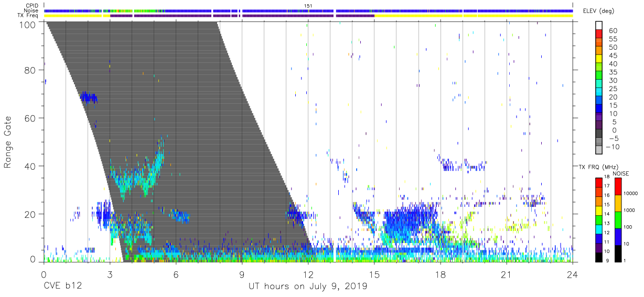Click the 40 tick on Range Gate axis
Image resolution: width=644 pixels, height=297 pixels.
click(x=29, y=166)
